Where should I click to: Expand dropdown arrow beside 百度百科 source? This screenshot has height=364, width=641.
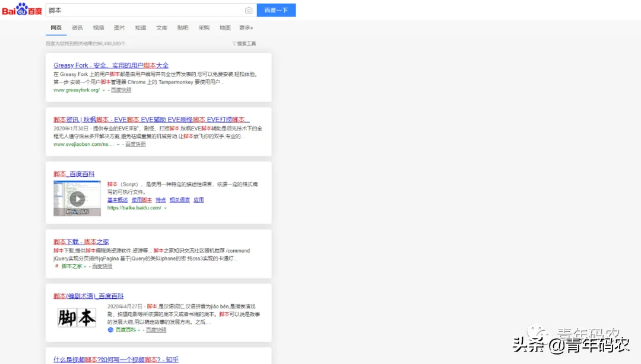139,330
